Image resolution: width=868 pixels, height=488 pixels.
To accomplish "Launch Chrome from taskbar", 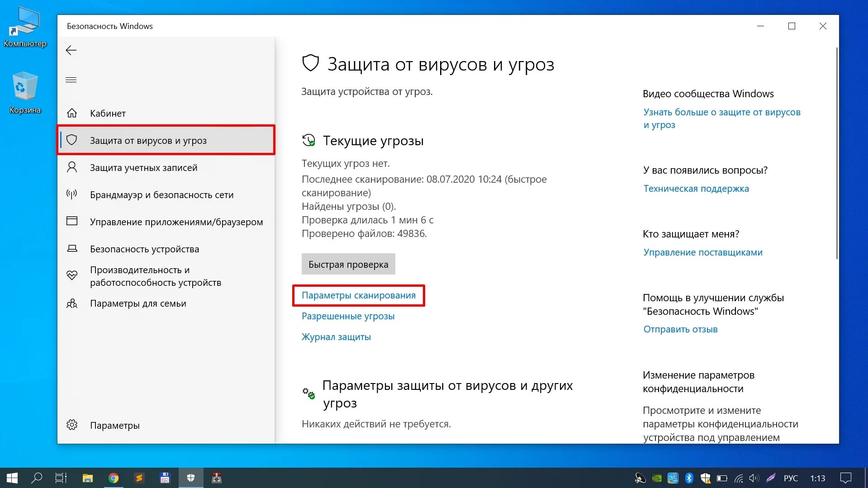I will pyautogui.click(x=114, y=478).
